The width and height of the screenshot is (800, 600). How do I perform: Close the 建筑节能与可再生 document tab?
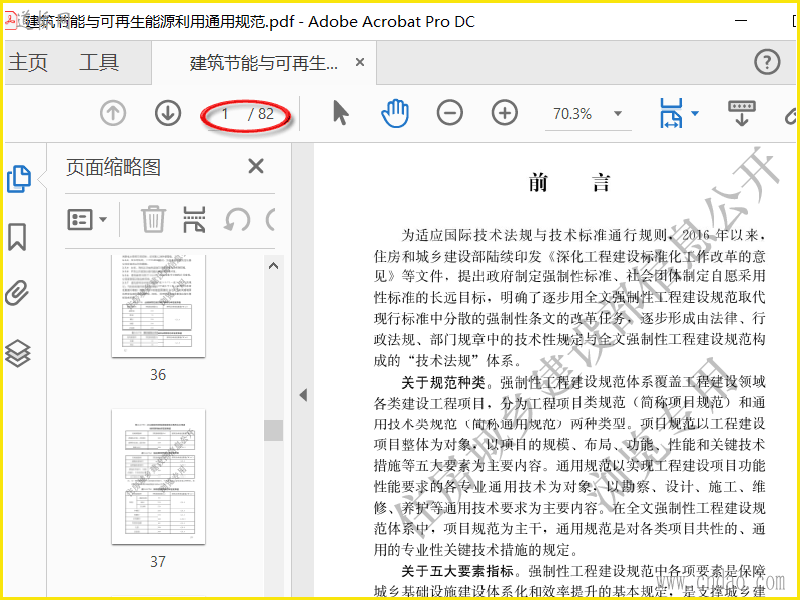coord(360,62)
